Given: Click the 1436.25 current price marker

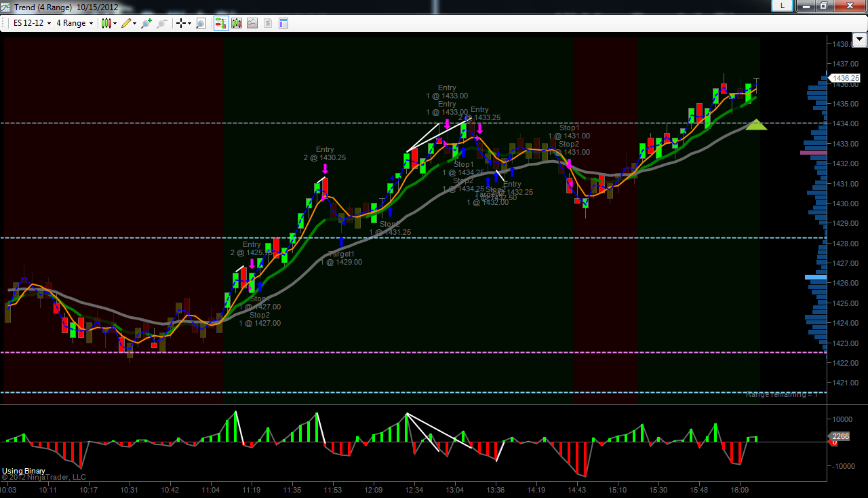Looking at the screenshot, I should [846, 78].
